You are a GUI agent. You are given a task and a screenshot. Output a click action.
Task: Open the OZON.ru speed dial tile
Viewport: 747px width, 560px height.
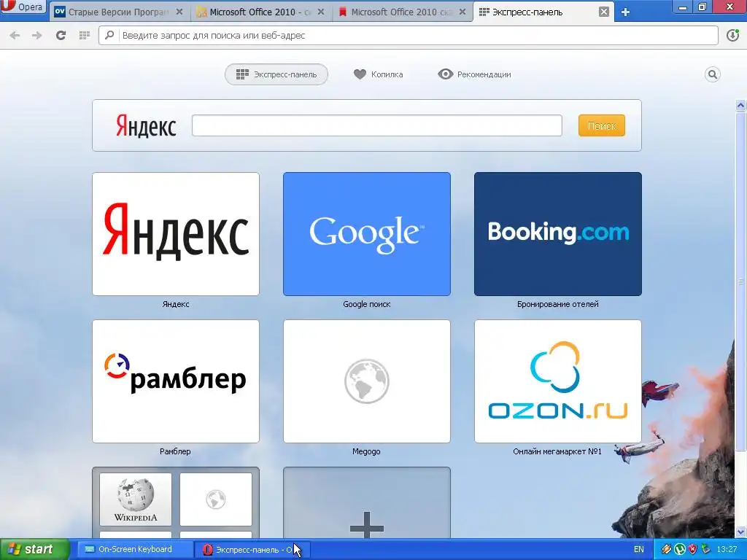pos(558,381)
